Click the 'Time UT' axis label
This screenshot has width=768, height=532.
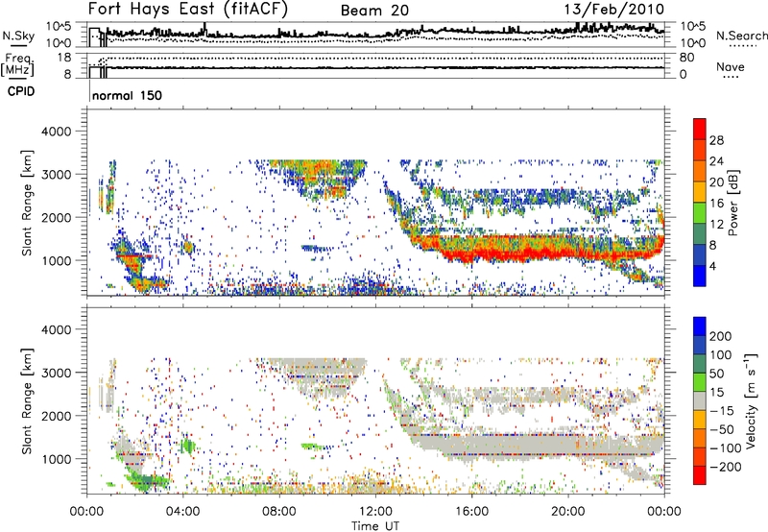point(375,525)
